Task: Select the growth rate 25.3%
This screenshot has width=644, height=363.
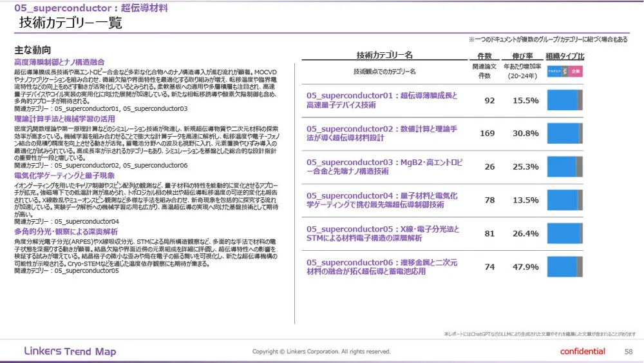Action: (526, 166)
